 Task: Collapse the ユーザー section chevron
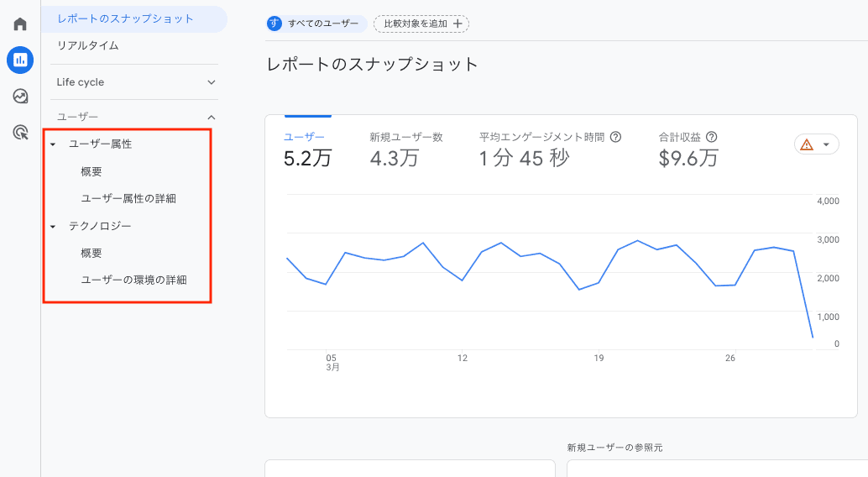211,118
